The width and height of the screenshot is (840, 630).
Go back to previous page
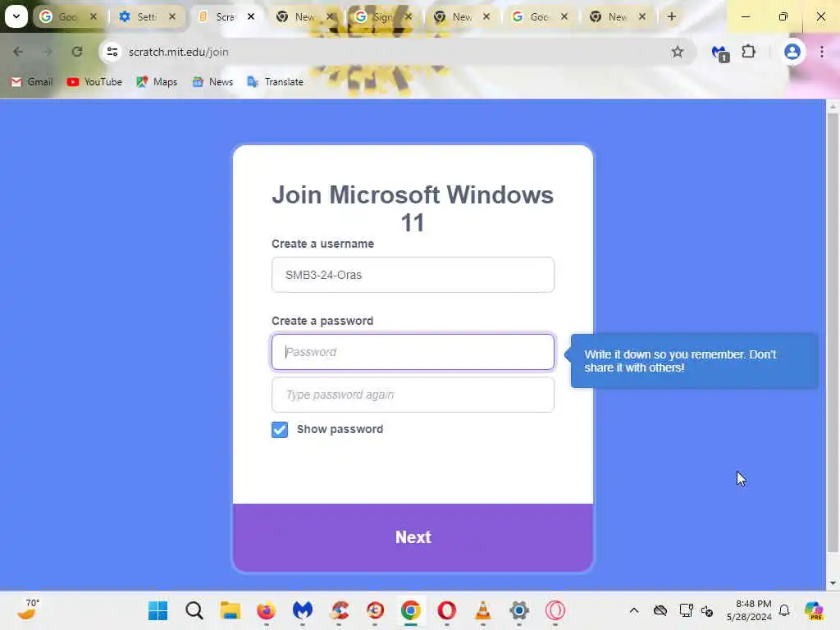[x=18, y=52]
